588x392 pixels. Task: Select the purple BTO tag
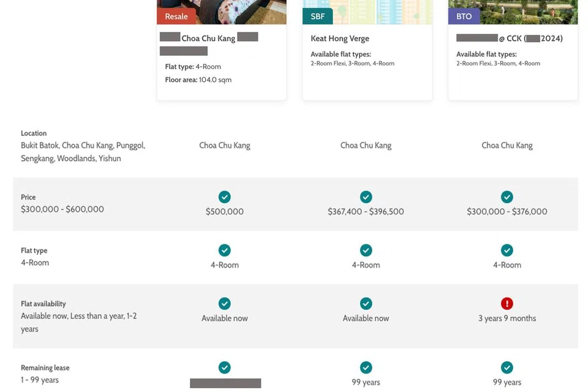click(464, 16)
